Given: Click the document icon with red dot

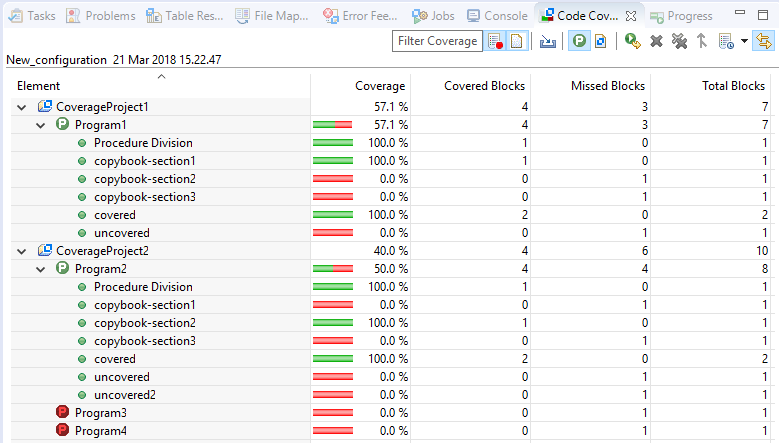Looking at the screenshot, I should [496, 41].
